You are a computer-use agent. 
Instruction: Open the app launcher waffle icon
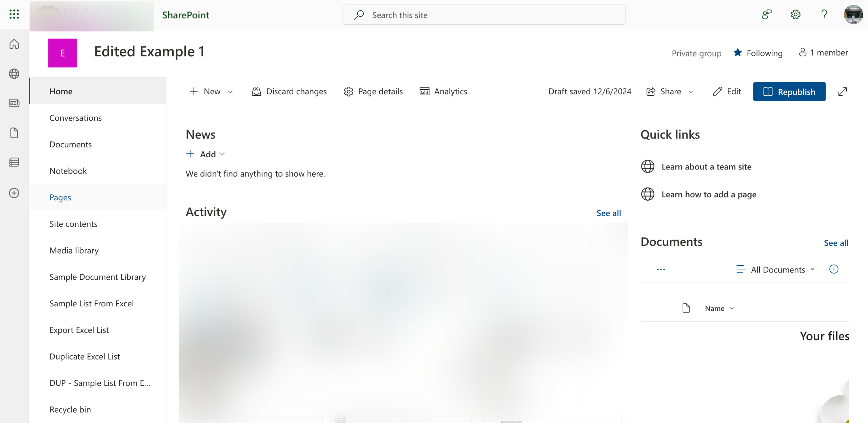click(14, 14)
